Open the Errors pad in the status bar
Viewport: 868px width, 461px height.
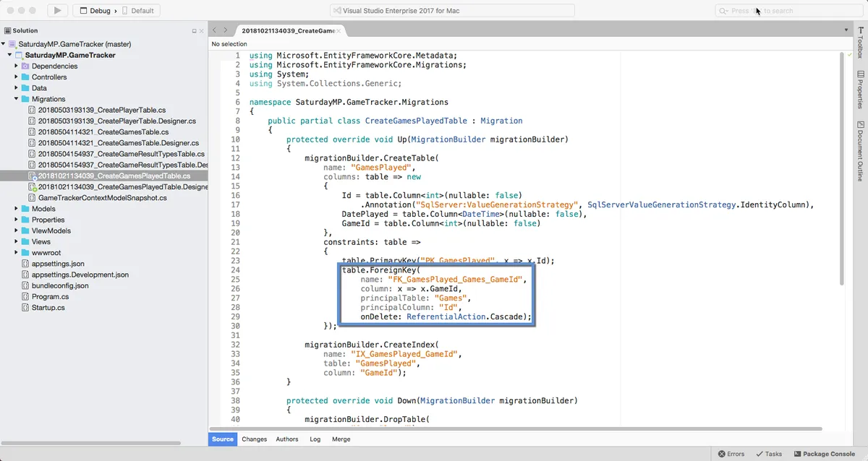[731, 454]
